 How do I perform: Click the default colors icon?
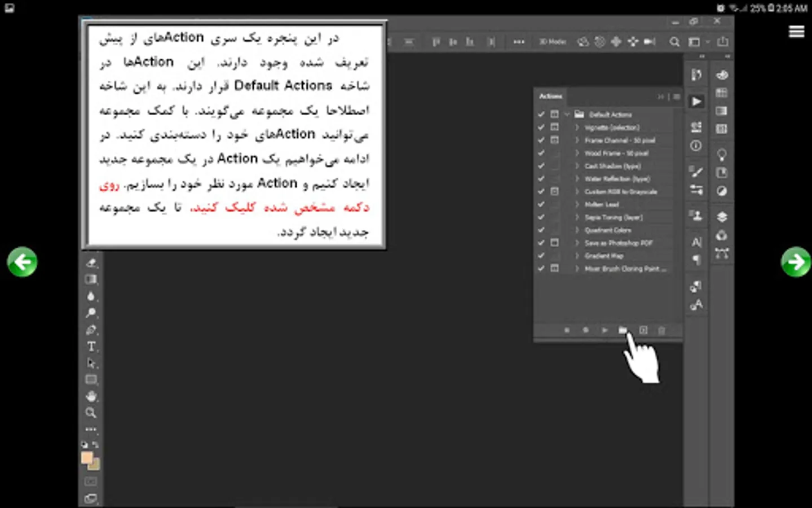[x=85, y=445]
